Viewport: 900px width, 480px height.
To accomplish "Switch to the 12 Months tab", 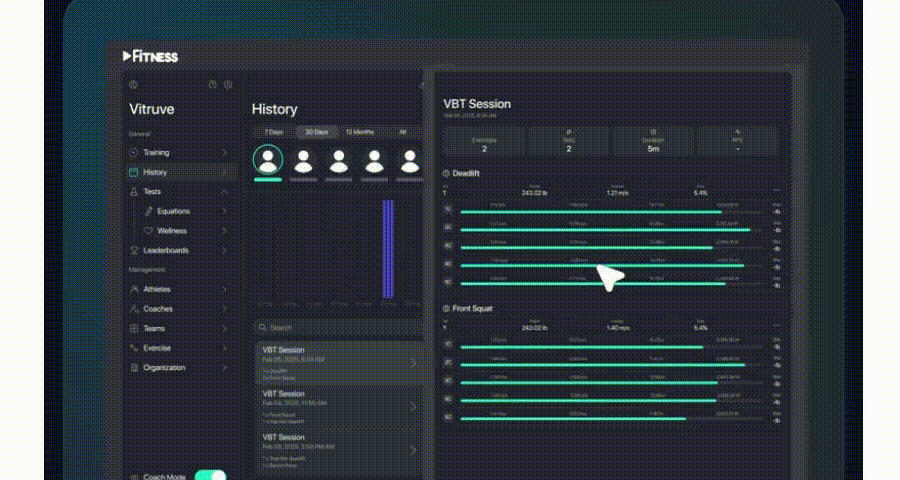I will (359, 132).
